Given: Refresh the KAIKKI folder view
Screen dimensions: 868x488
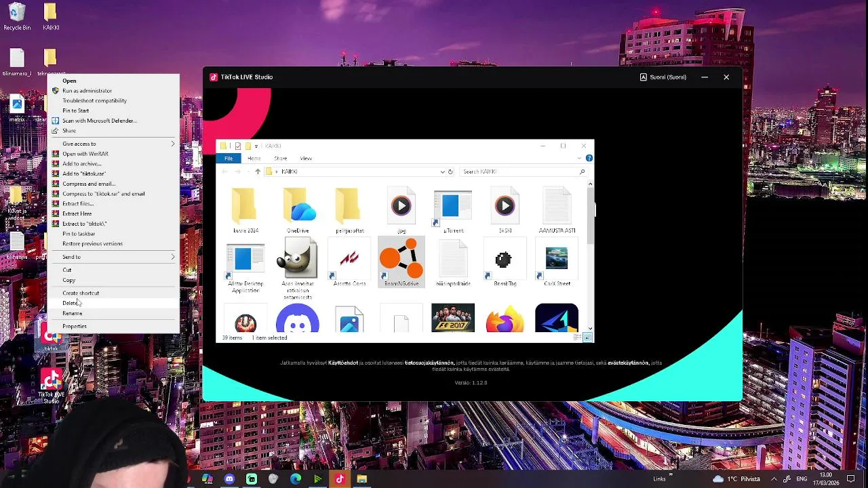Looking at the screenshot, I should [x=450, y=171].
